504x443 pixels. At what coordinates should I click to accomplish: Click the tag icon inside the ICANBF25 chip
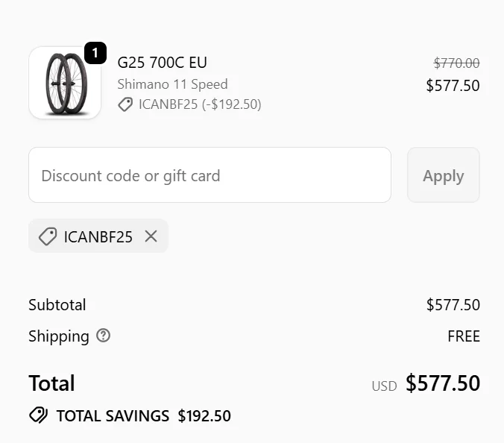coord(48,236)
